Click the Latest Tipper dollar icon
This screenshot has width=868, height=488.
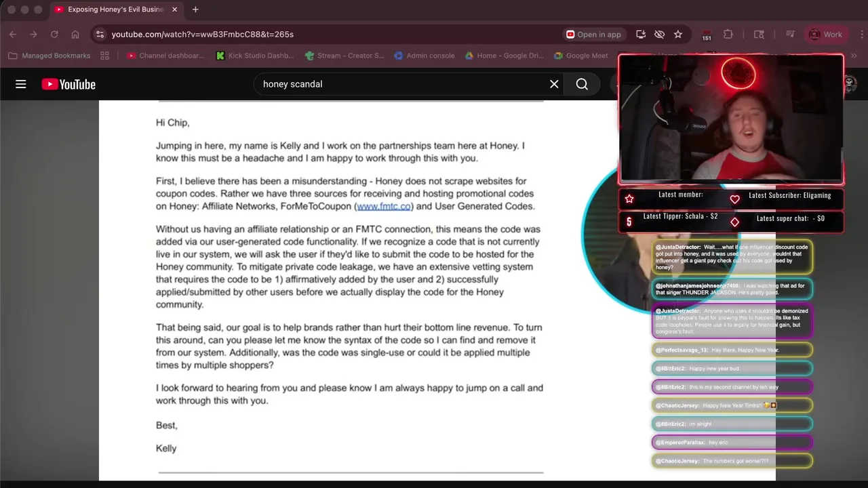coord(629,222)
